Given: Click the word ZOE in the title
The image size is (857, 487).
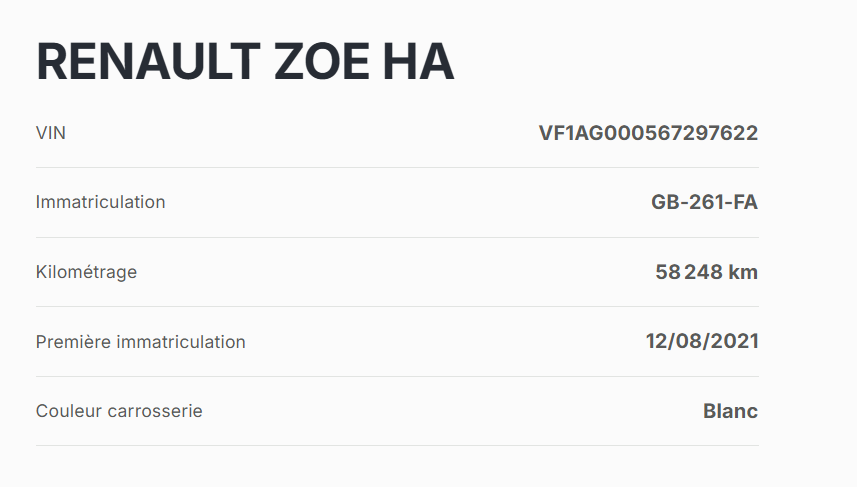Looking at the screenshot, I should coord(320,62).
